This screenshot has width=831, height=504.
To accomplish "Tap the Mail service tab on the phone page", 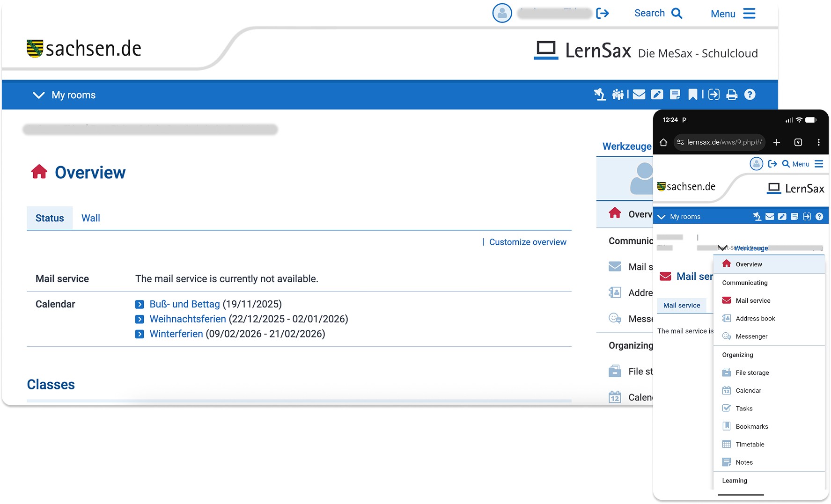I will click(682, 305).
